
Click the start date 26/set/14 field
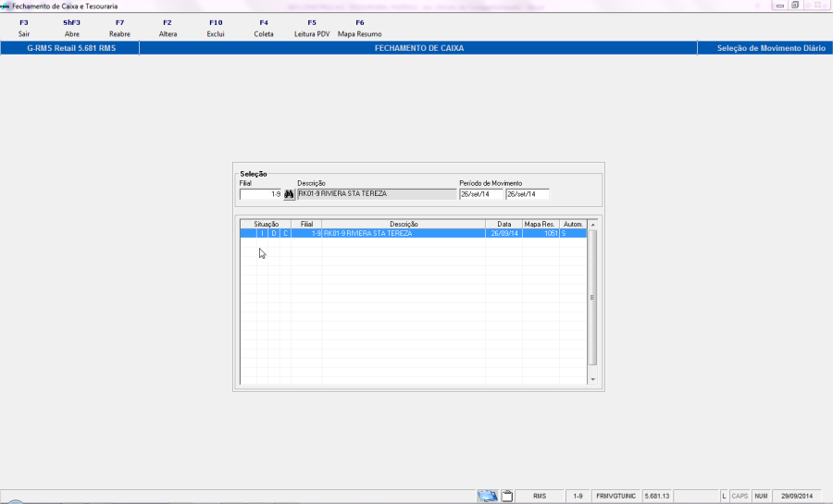(480, 194)
